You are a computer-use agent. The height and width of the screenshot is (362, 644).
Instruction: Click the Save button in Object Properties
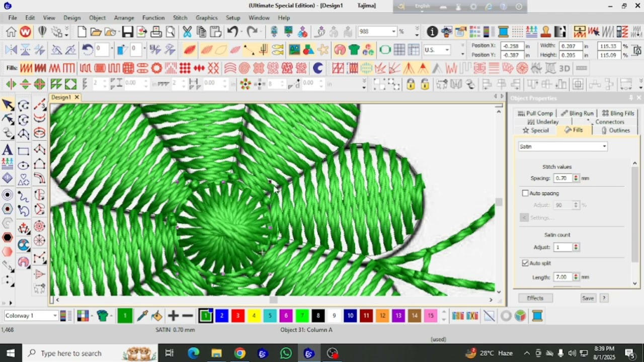tap(588, 298)
